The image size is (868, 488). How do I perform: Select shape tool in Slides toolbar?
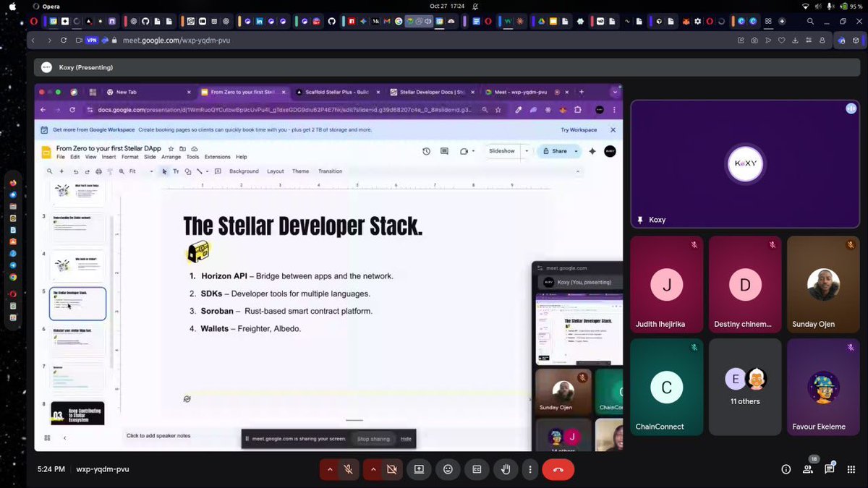pyautogui.click(x=187, y=171)
